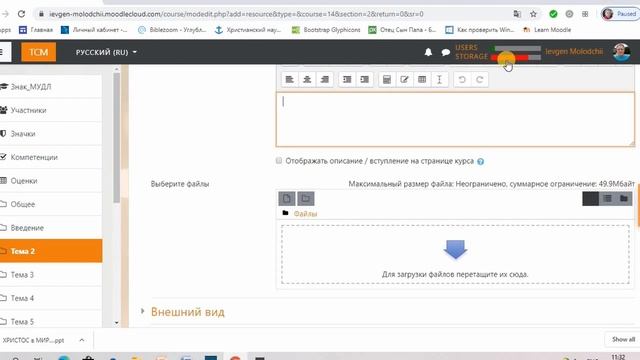The height and width of the screenshot is (360, 640).
Task: Click inside the description text editor
Action: [455, 119]
